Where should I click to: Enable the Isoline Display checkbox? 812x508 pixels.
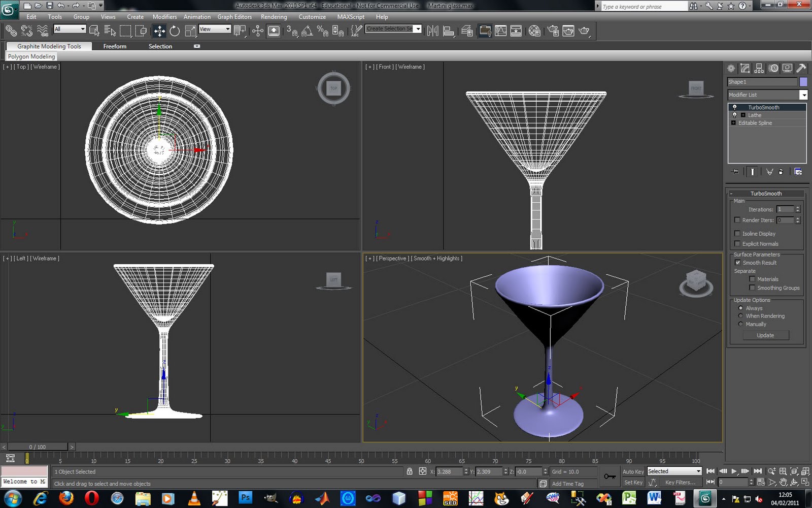(737, 233)
